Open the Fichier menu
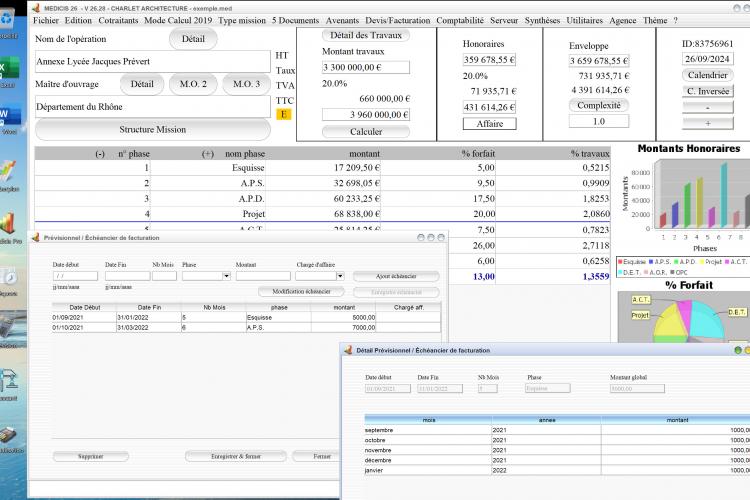This screenshot has width=750, height=500. coord(46,21)
